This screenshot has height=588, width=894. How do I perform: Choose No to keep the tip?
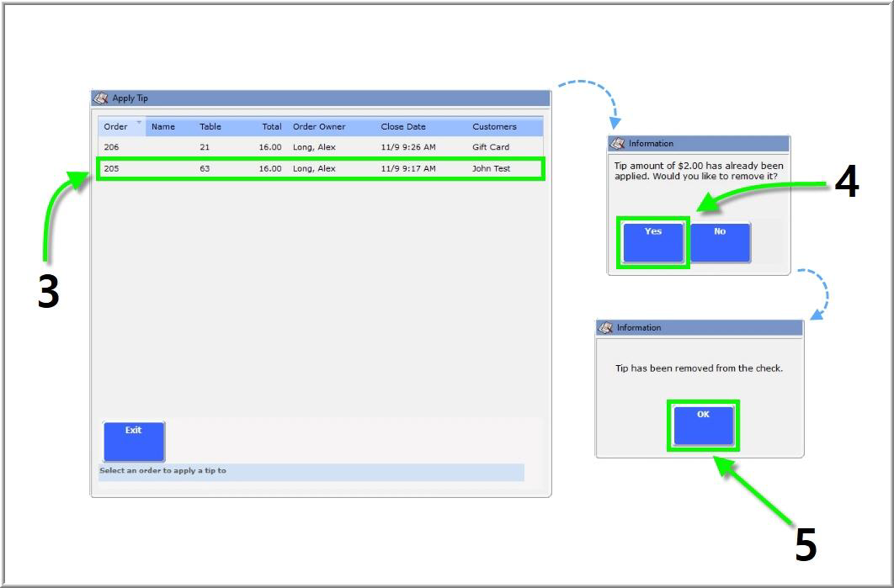pyautogui.click(x=720, y=242)
